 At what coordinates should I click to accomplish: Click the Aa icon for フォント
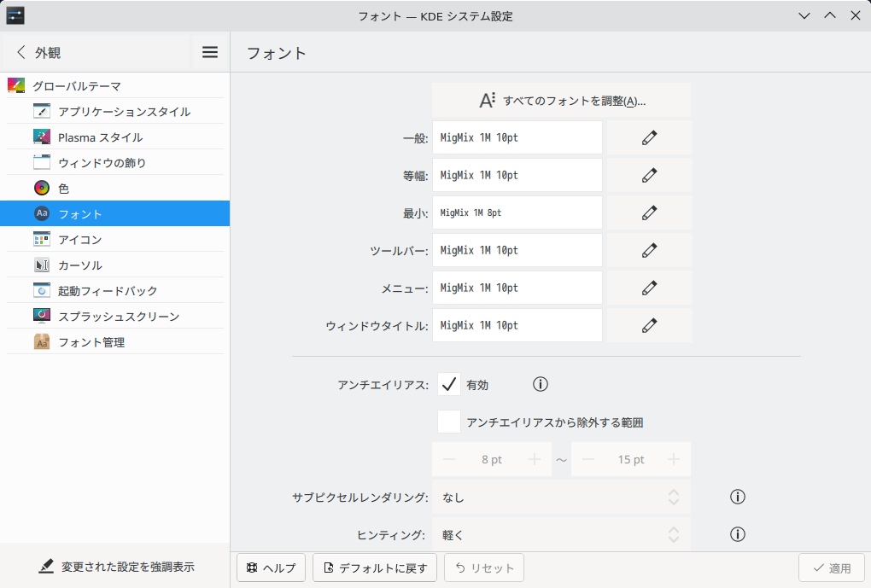[x=42, y=213]
